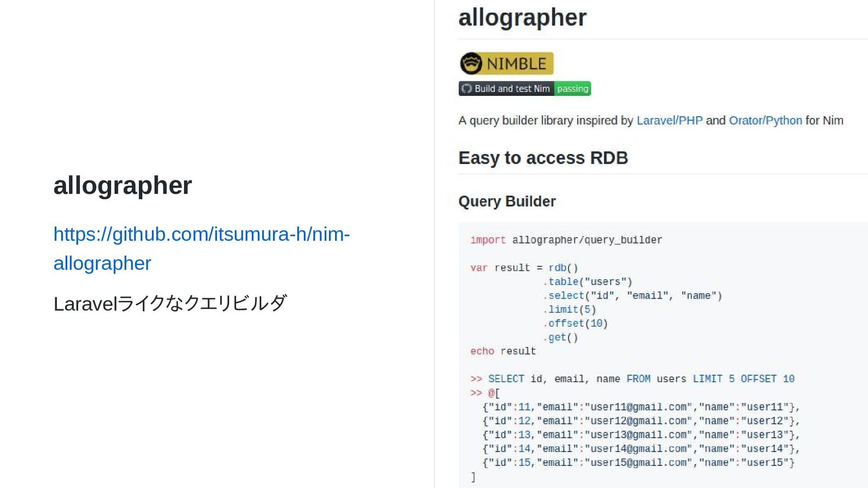Open the nim-allographer GitHub repository link
This screenshot has width=868, height=488.
(x=202, y=249)
